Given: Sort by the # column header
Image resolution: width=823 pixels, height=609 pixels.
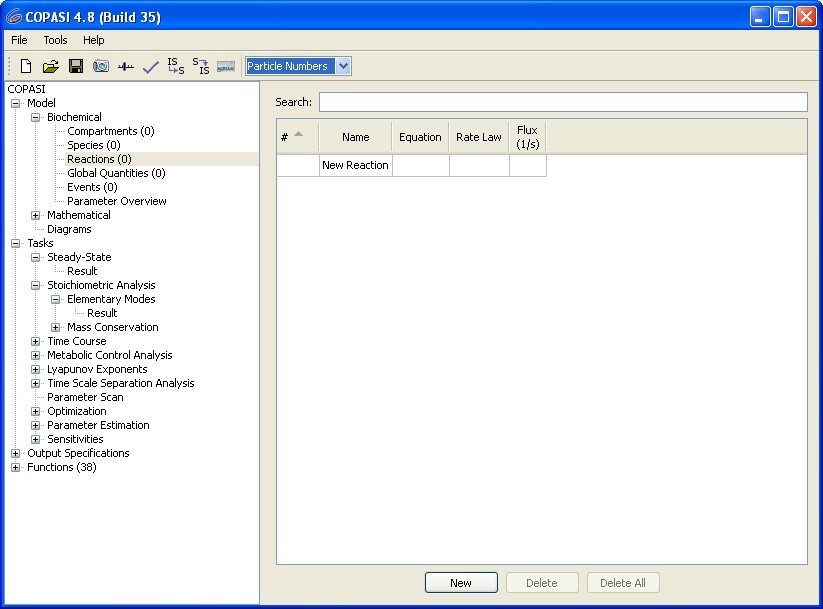Looking at the screenshot, I should [x=297, y=137].
